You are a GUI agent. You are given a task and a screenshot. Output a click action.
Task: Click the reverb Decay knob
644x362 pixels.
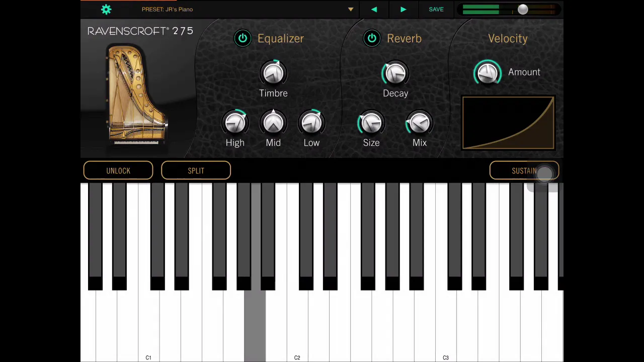395,73
